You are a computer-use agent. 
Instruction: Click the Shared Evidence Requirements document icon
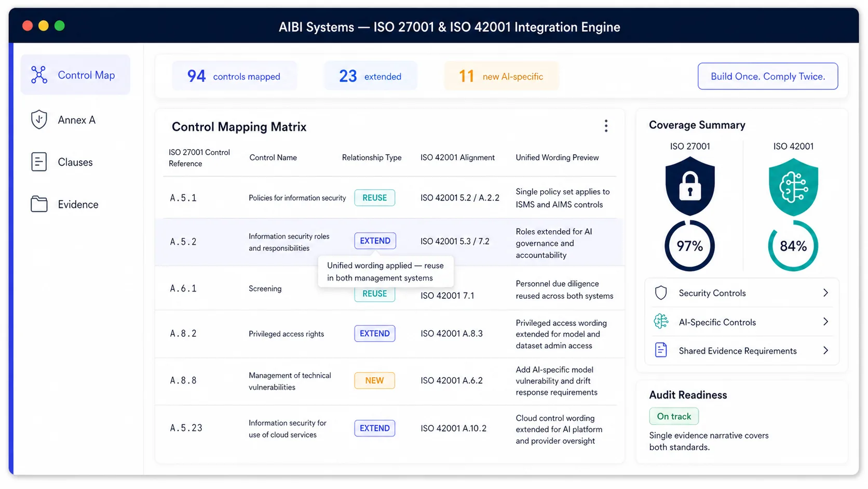[661, 350]
